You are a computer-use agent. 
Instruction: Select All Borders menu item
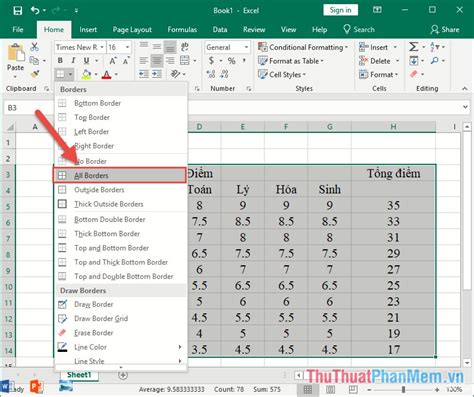120,175
